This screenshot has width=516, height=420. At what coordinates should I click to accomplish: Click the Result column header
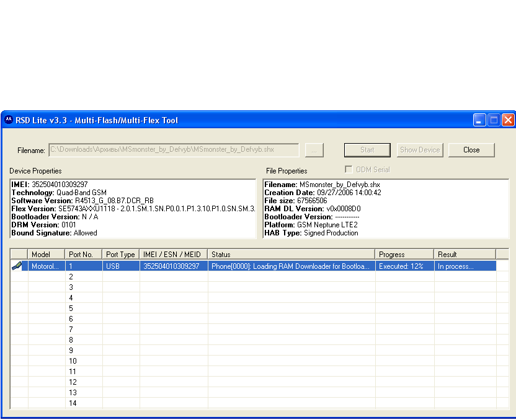point(465,255)
